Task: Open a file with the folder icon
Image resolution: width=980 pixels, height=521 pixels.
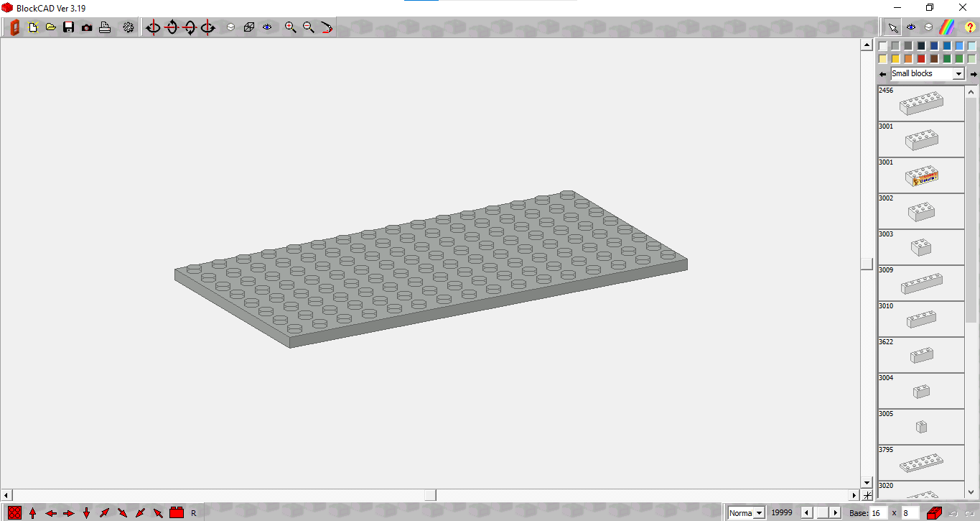Action: (x=51, y=27)
